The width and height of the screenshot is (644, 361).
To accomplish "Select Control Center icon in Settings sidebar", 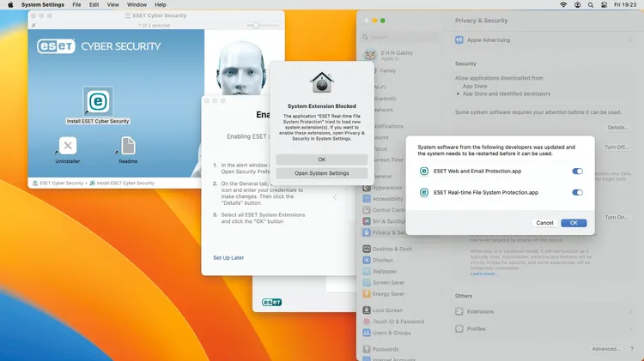I will (367, 210).
